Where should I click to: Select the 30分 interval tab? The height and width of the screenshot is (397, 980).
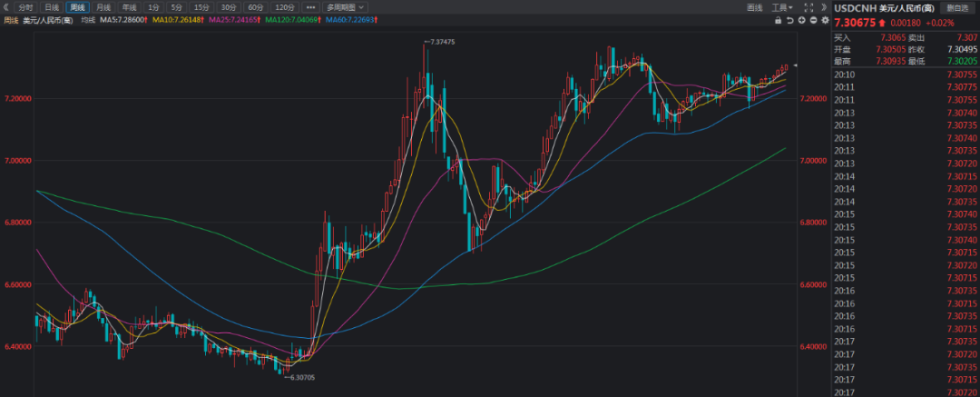point(229,7)
